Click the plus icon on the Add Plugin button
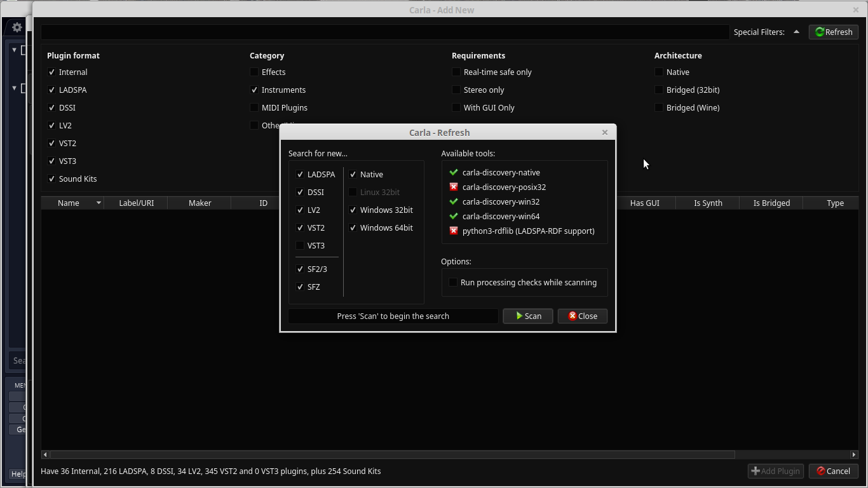Screen dimensions: 868x488 point(756,471)
